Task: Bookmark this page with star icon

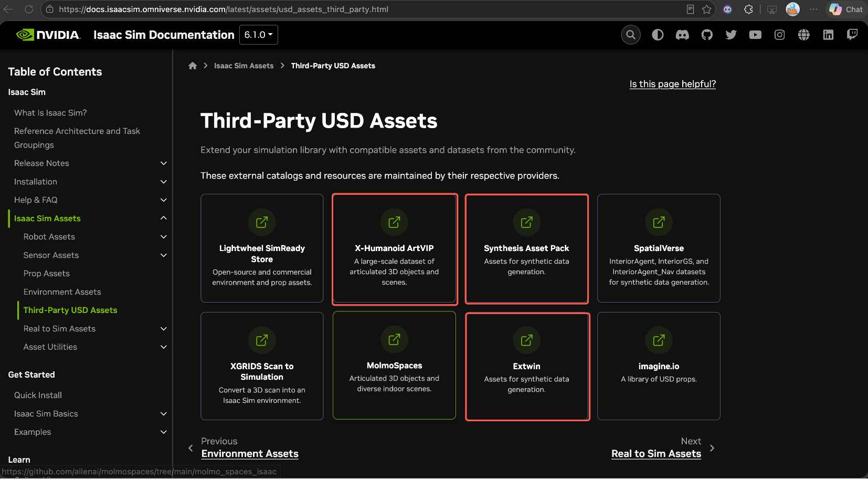Action: click(707, 9)
